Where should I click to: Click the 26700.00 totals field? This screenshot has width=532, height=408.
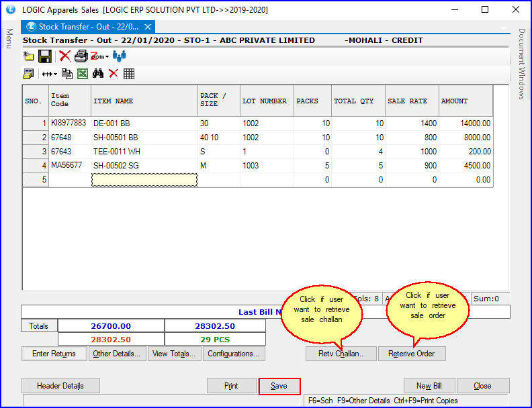tap(111, 326)
